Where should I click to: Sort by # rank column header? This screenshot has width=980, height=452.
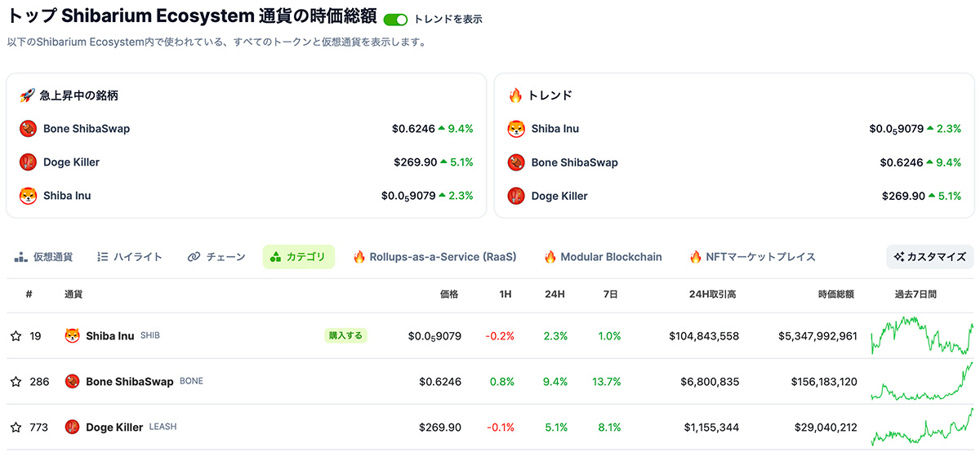pos(29,295)
